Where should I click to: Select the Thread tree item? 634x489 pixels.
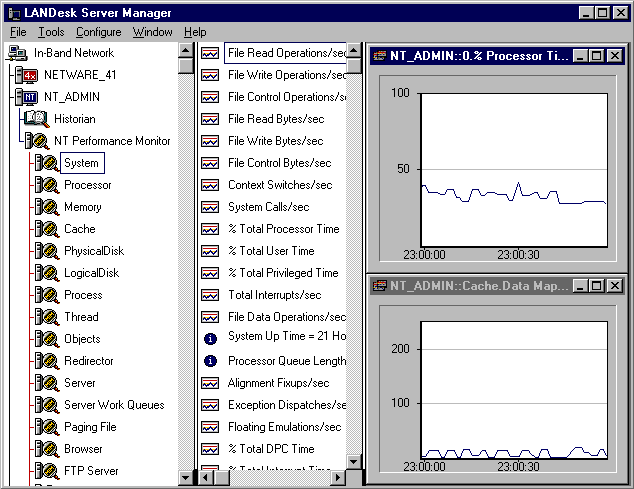tap(81, 317)
